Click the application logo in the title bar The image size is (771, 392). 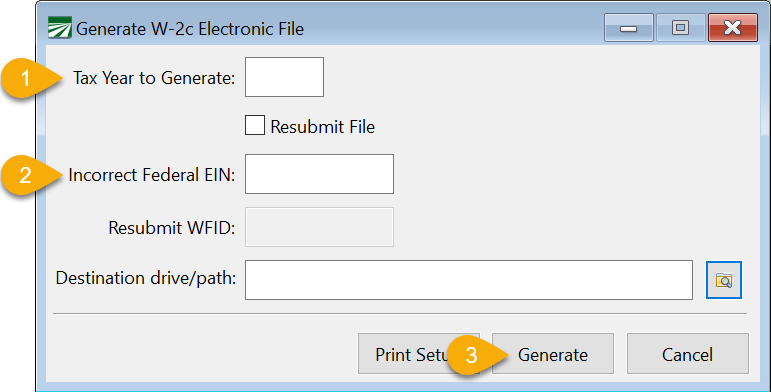tap(60, 28)
